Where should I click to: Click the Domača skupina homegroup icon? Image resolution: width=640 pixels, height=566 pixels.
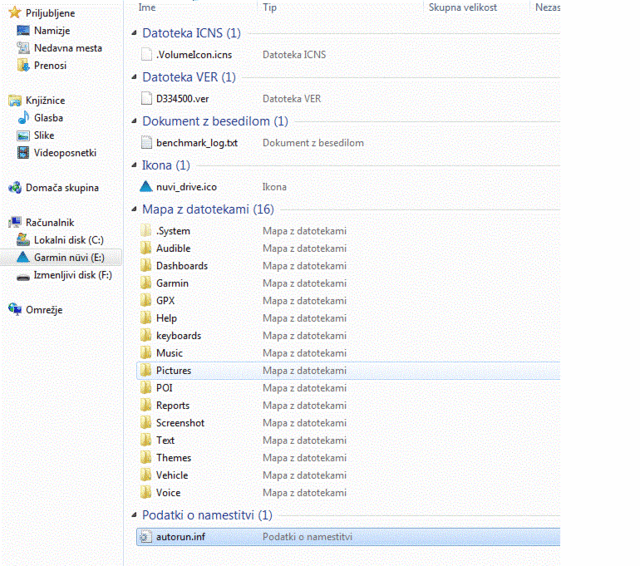click(15, 187)
